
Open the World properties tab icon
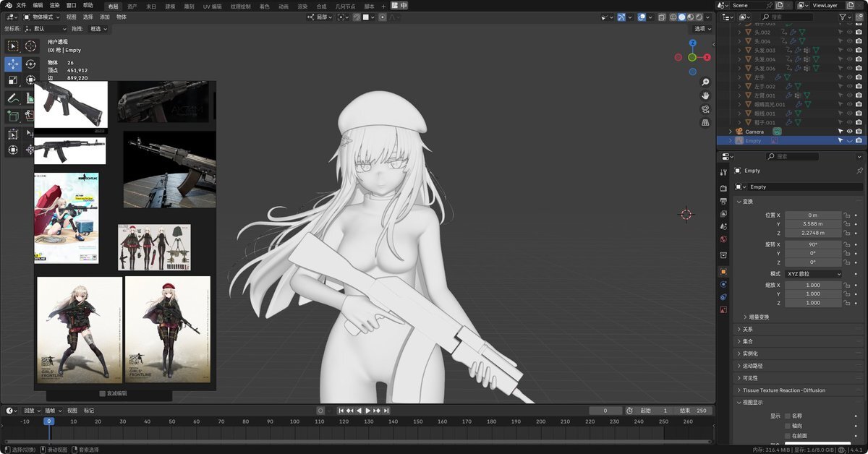click(x=723, y=239)
